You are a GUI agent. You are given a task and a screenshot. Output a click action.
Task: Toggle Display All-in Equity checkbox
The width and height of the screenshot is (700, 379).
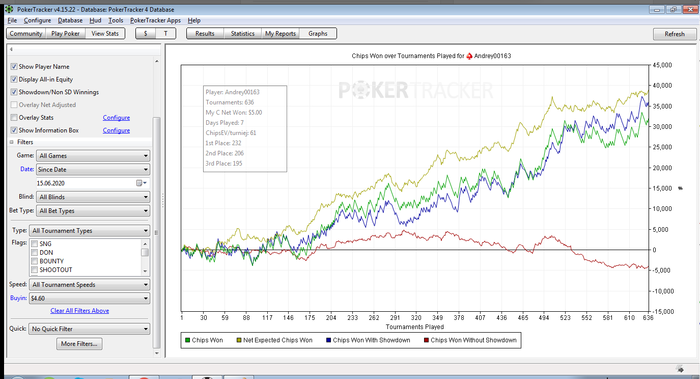[x=14, y=79]
